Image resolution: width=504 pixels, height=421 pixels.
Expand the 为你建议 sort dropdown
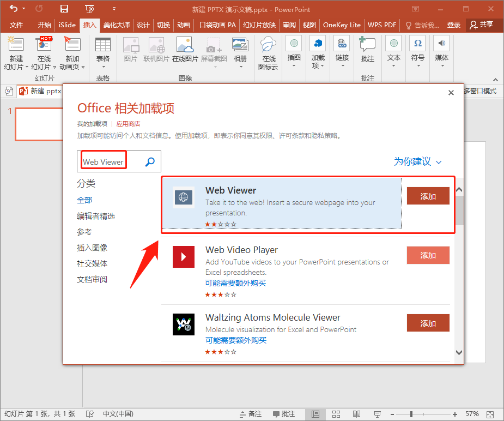417,161
